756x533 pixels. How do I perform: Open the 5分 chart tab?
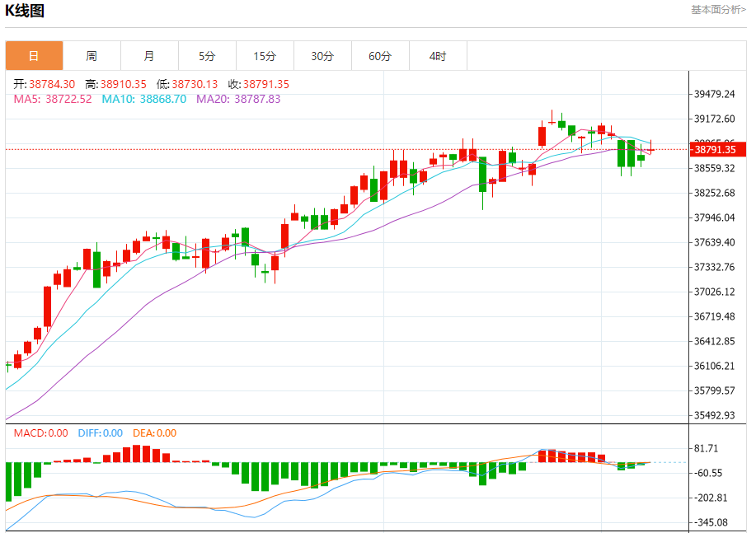tap(207, 56)
